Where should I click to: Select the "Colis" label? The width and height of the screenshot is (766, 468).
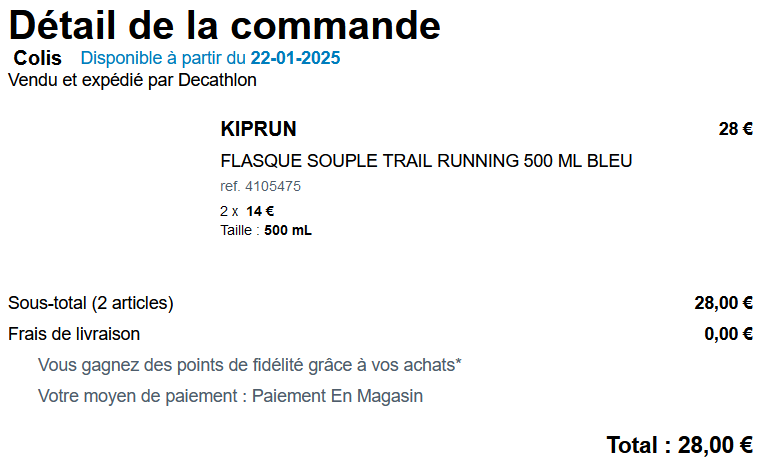[x=38, y=58]
